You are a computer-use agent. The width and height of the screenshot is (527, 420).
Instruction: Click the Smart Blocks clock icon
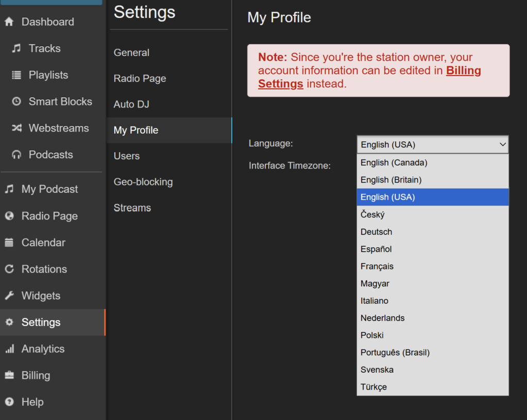(x=16, y=101)
